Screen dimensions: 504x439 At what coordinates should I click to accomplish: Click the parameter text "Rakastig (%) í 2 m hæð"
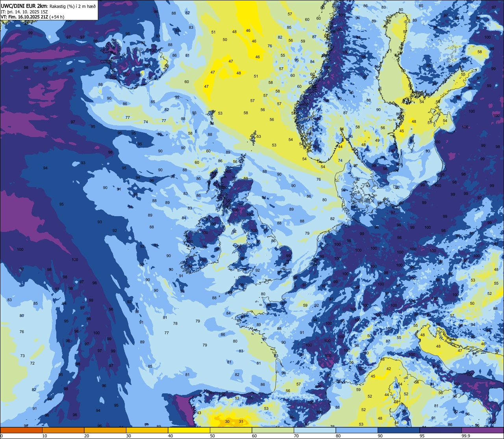tap(72, 6)
